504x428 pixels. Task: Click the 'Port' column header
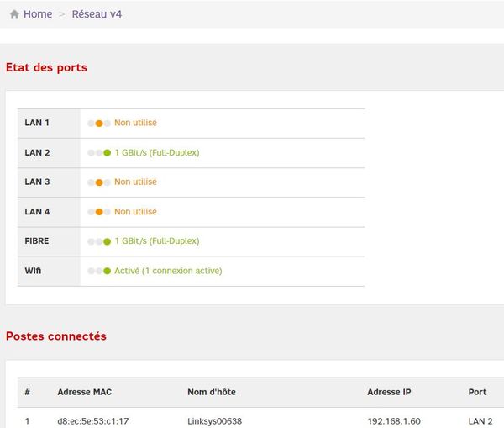(x=477, y=393)
